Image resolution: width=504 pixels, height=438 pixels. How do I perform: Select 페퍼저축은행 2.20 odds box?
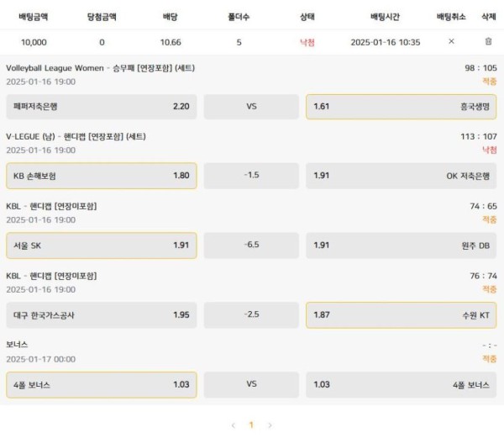pos(102,107)
